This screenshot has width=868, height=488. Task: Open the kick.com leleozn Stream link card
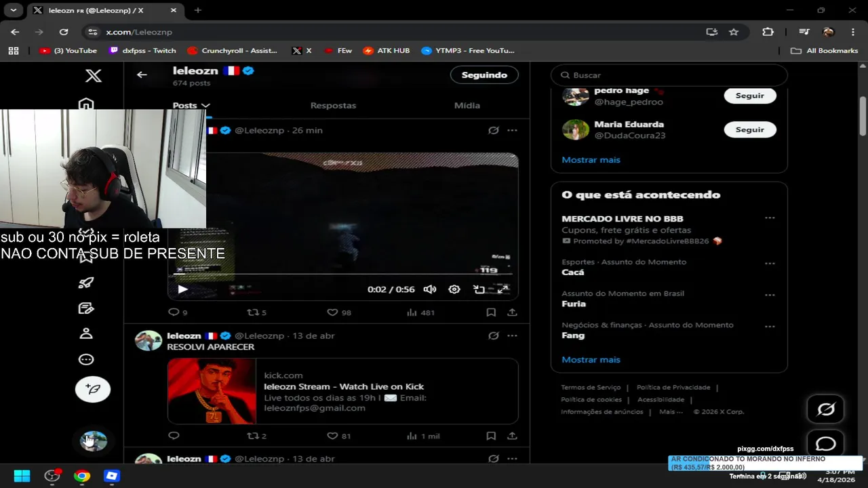343,391
